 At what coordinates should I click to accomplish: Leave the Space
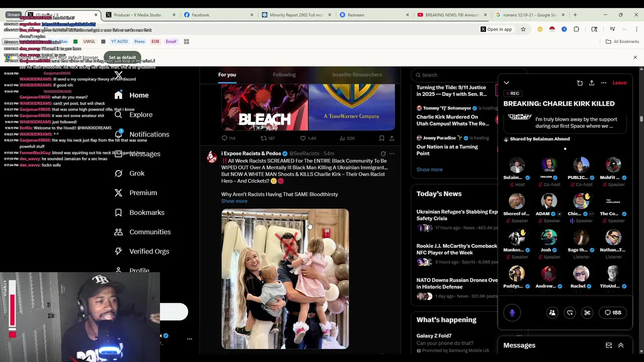pos(619,83)
